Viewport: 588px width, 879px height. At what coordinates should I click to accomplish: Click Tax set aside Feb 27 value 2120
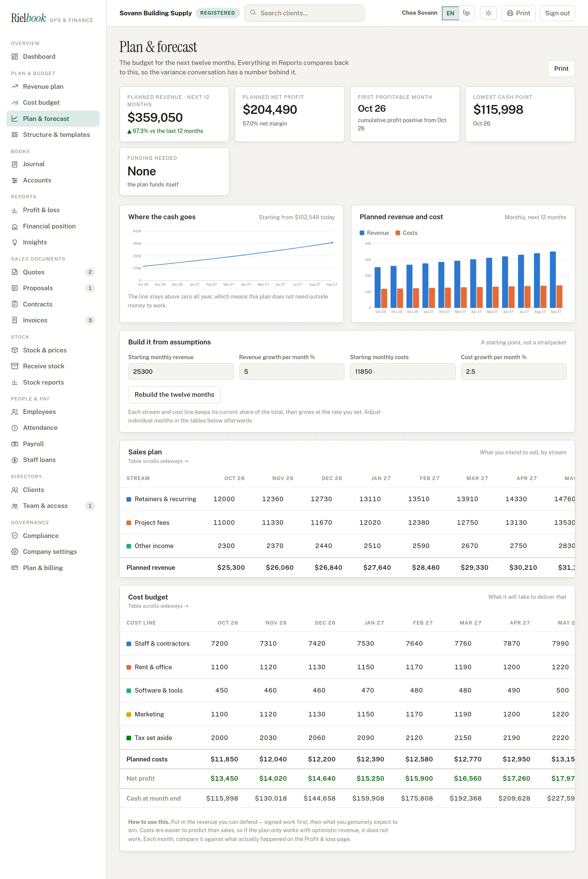414,738
